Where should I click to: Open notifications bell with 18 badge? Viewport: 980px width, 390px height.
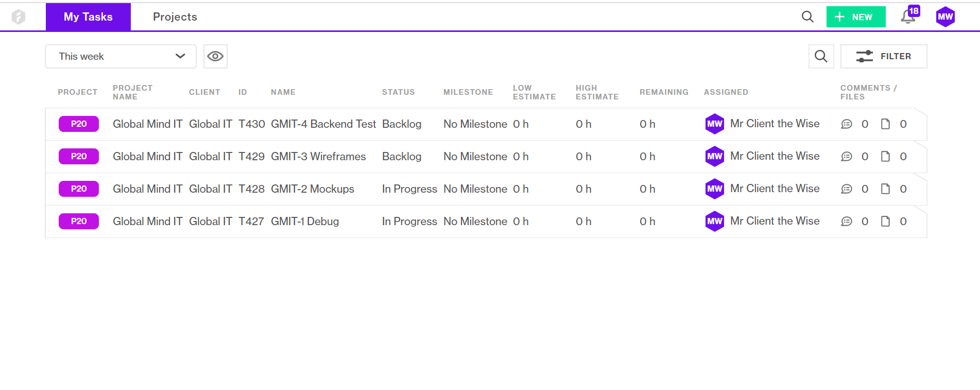point(908,16)
